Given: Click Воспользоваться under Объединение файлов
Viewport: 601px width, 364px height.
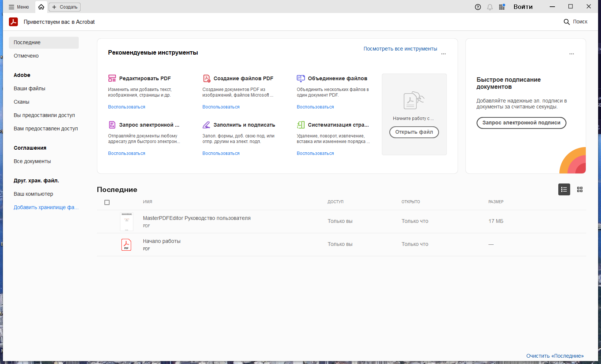Looking at the screenshot, I should [315, 107].
